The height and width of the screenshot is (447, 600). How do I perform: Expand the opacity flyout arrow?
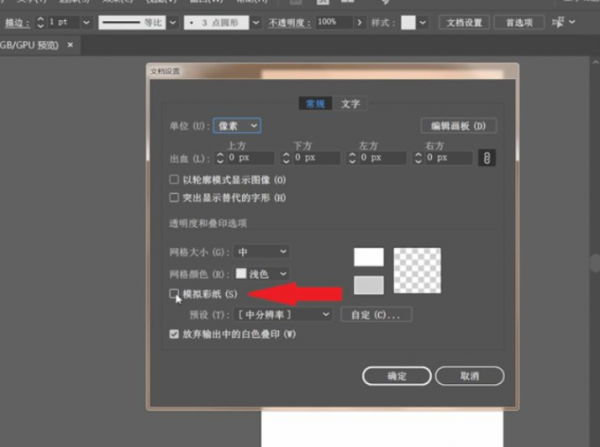tap(359, 23)
